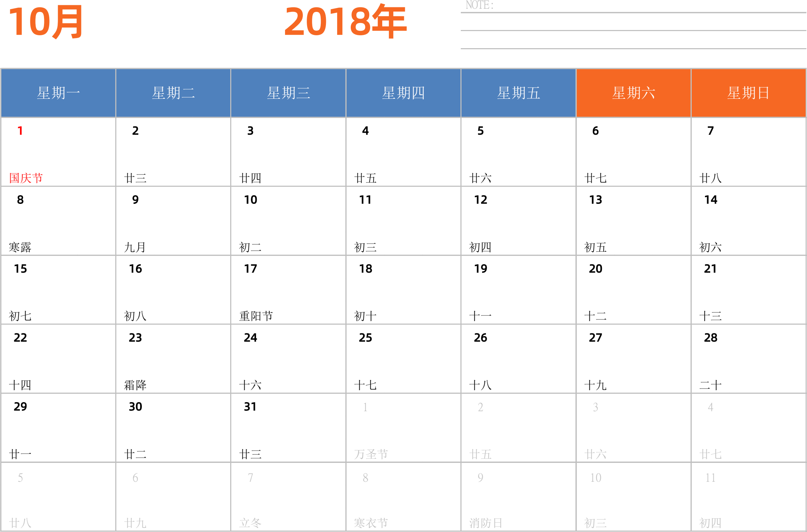Viewport: 807px width, 532px height.
Task: Select the 廿八 label under black date 7
Action: (x=710, y=178)
